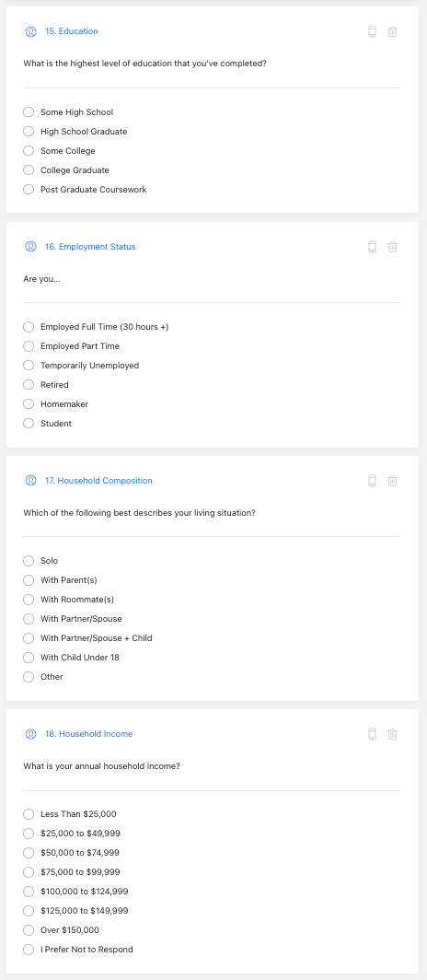This screenshot has height=980, width=427.
Task: Click profile icon beside 18. Household Income
Action: [30, 734]
